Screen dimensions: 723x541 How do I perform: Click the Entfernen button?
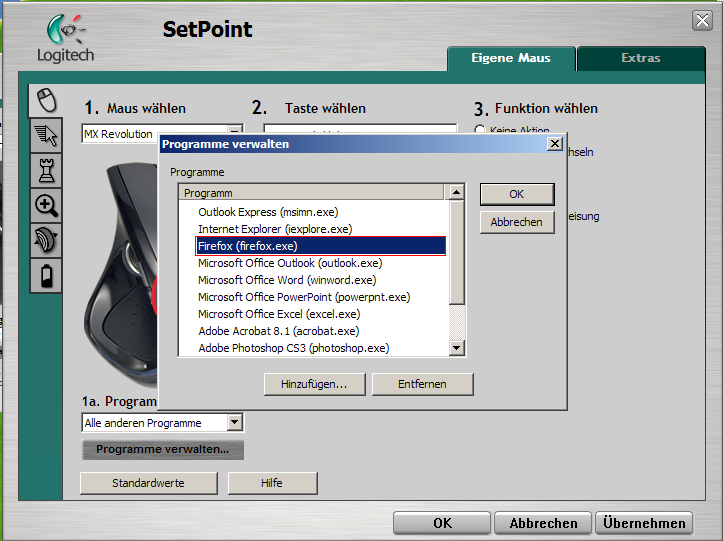click(422, 384)
